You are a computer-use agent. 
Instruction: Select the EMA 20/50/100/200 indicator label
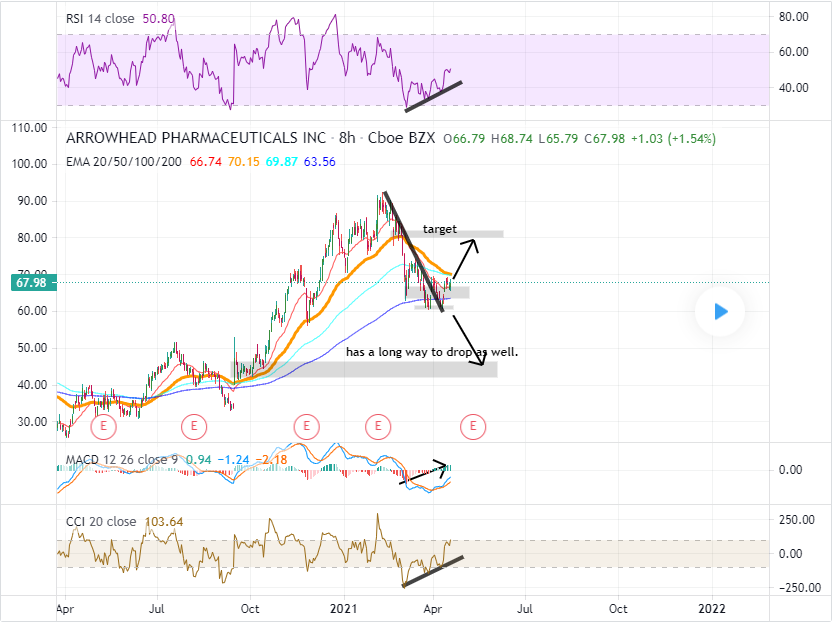point(123,162)
